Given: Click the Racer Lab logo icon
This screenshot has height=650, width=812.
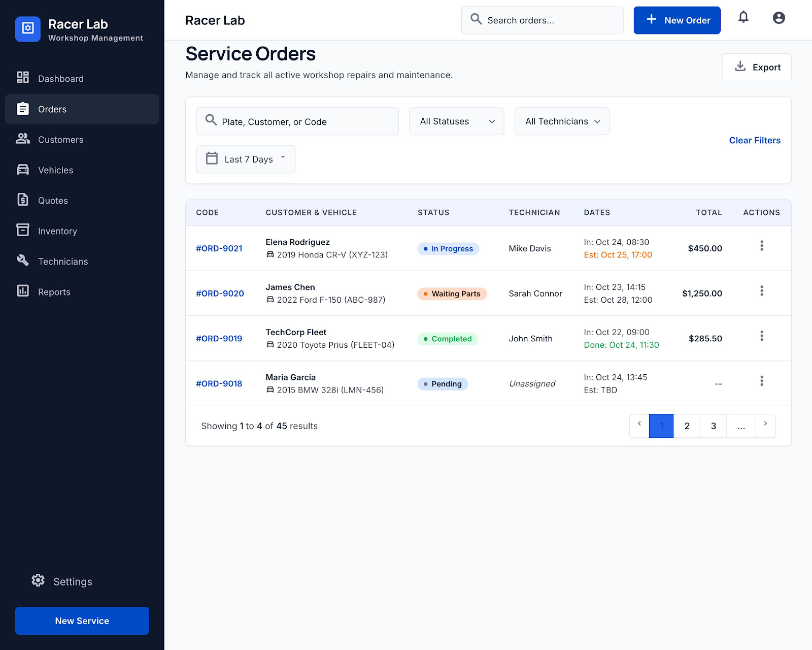Looking at the screenshot, I should tap(28, 29).
